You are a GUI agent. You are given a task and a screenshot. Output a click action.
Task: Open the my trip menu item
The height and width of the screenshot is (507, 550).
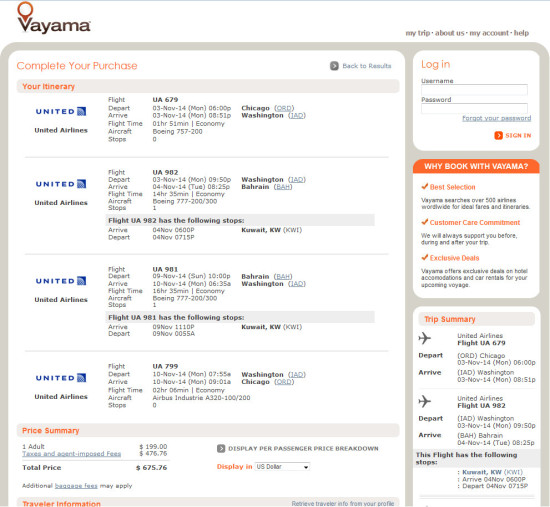point(418,33)
